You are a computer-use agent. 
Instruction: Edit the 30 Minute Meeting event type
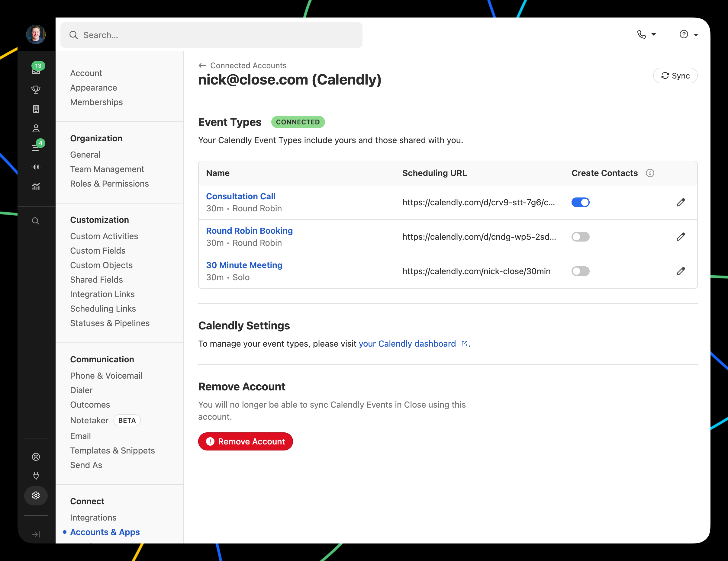tap(681, 271)
